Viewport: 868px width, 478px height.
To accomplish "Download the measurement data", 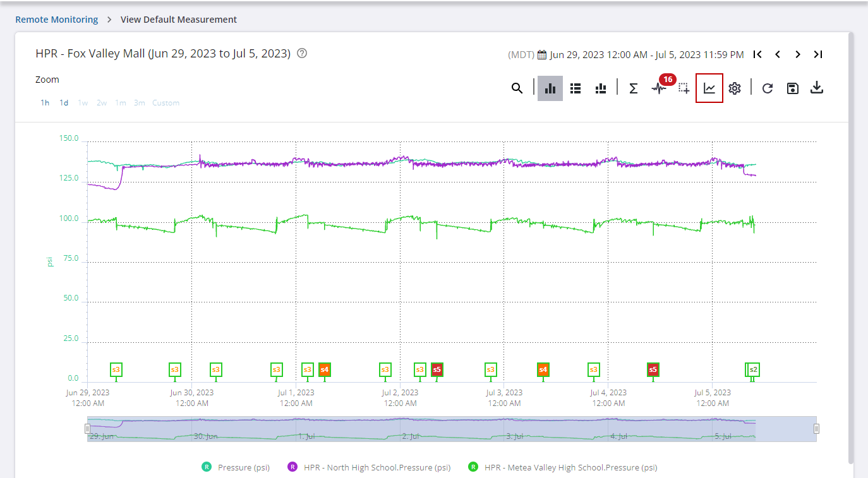I will pyautogui.click(x=817, y=88).
